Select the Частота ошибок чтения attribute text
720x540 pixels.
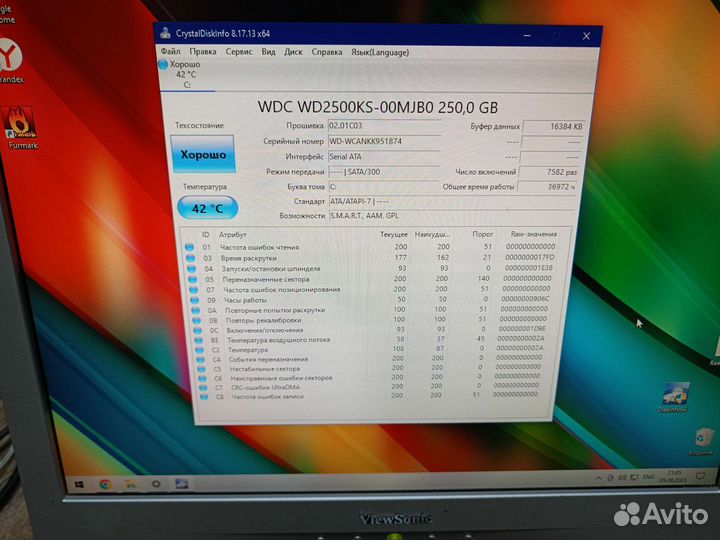click(259, 247)
